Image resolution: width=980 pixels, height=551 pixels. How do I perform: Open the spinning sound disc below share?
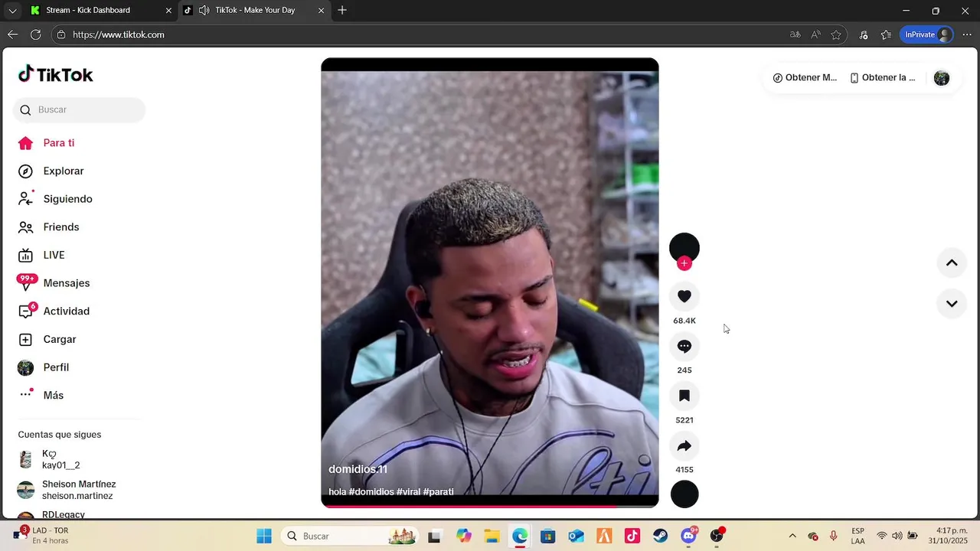pos(684,494)
